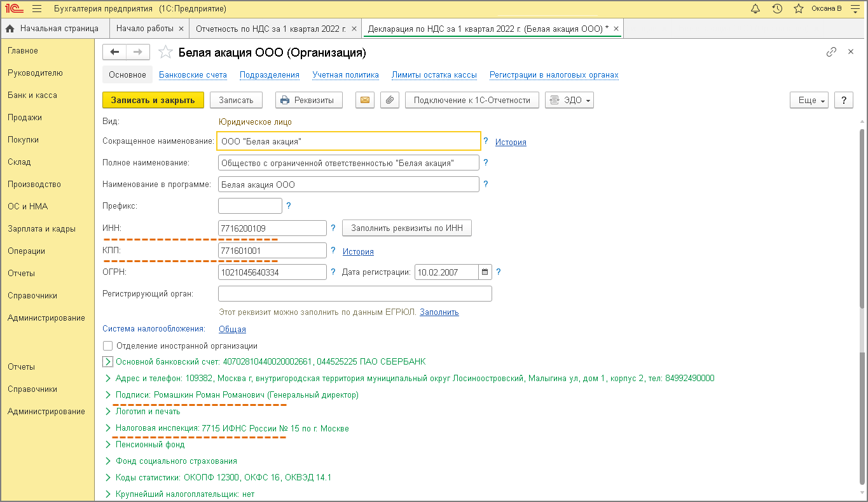Click the 1C logo icon

coord(13,9)
